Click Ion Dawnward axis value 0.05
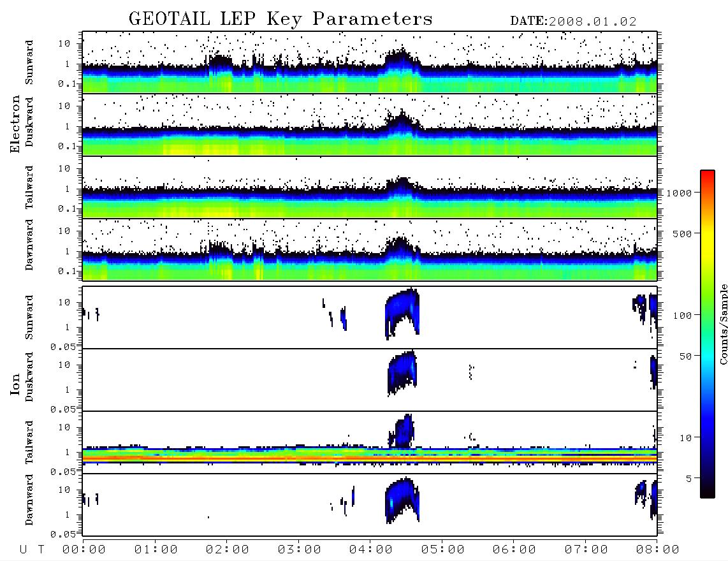The image size is (728, 561). pyautogui.click(x=63, y=534)
